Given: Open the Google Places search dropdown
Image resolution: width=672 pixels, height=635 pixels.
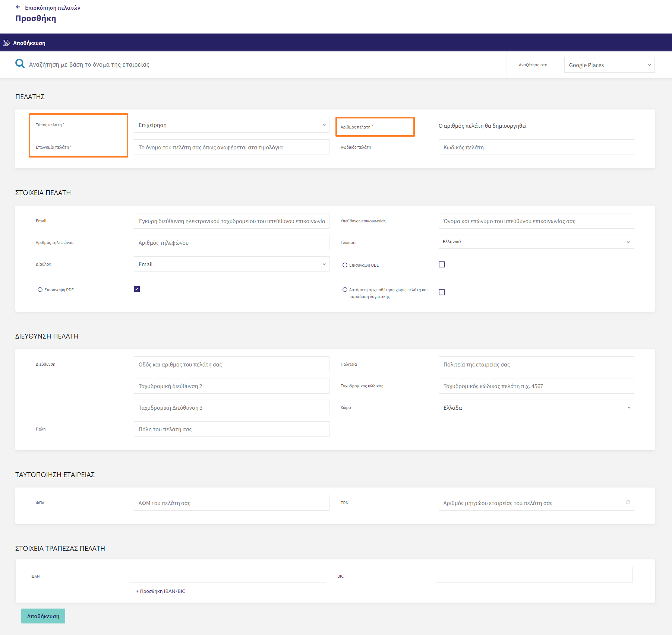Looking at the screenshot, I should [609, 65].
